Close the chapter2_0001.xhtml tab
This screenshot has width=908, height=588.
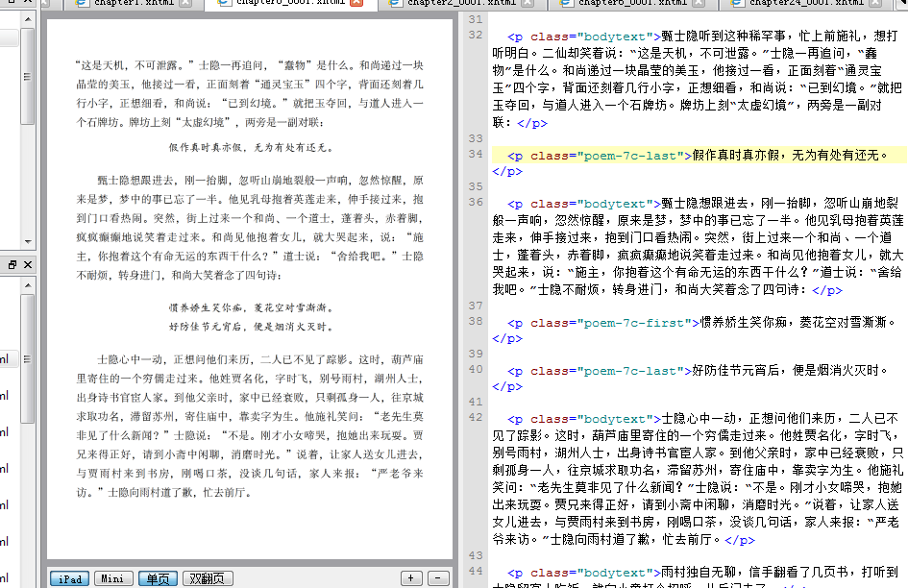tap(528, 4)
